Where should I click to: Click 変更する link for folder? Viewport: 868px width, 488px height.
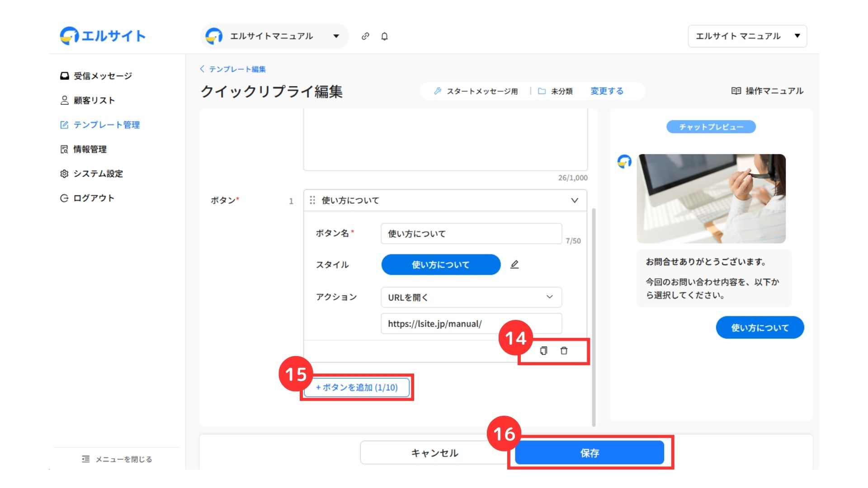[607, 91]
